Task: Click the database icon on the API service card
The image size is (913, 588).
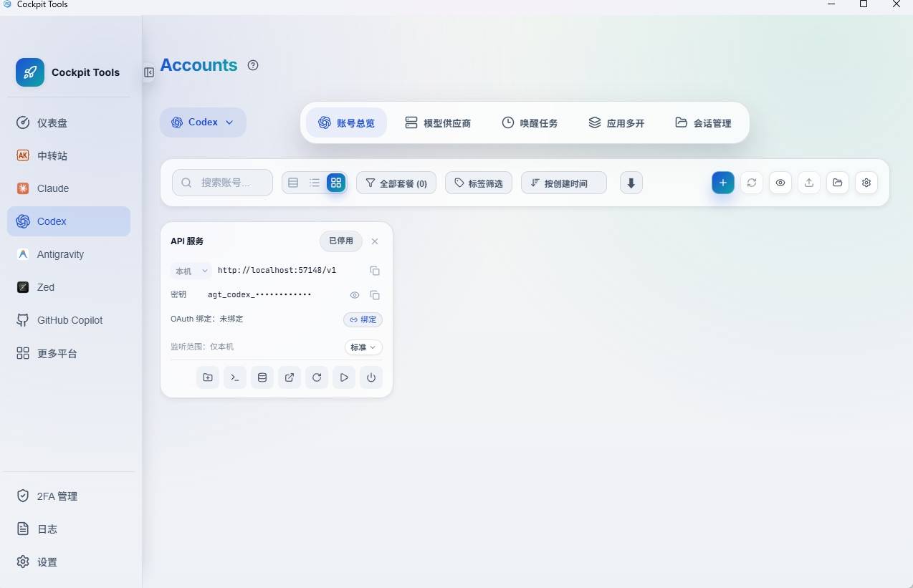Action: click(262, 377)
